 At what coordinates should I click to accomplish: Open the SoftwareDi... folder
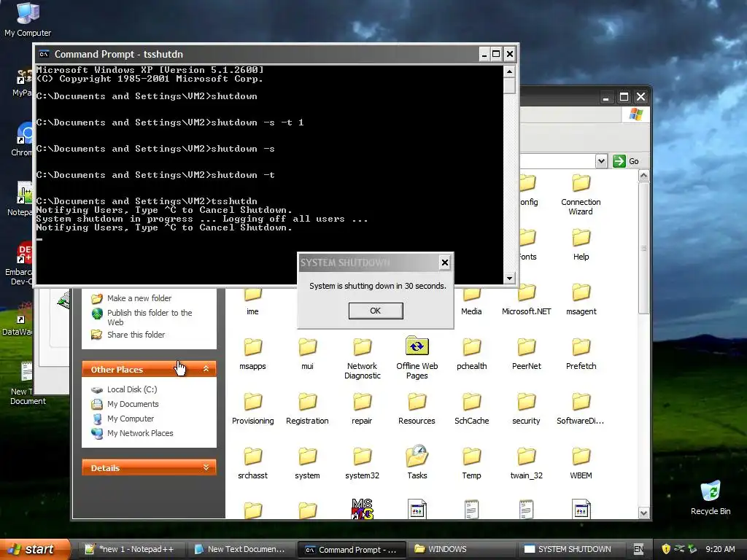pos(581,408)
